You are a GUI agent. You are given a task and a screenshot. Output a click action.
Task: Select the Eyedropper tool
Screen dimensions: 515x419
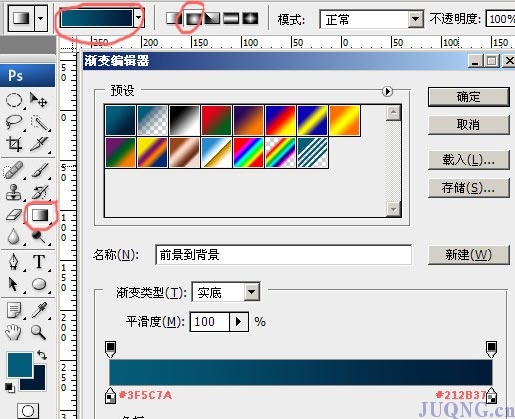coord(40,310)
